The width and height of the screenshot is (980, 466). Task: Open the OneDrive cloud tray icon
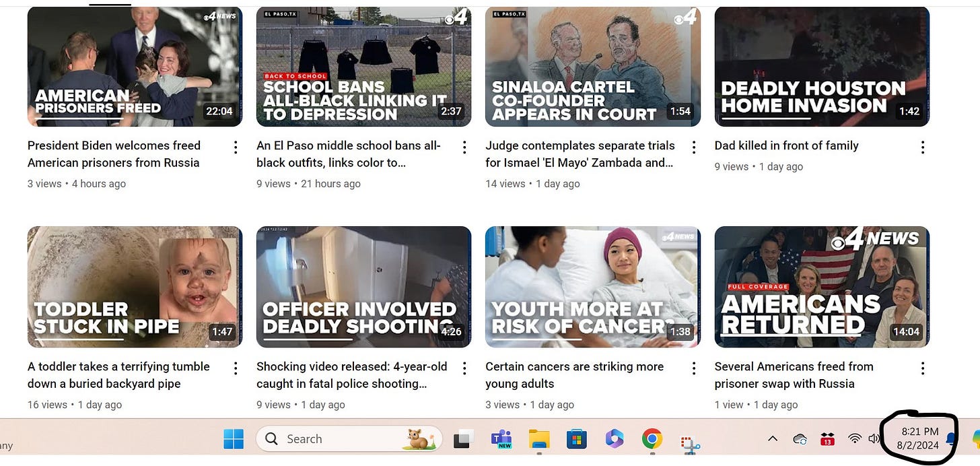(x=800, y=439)
